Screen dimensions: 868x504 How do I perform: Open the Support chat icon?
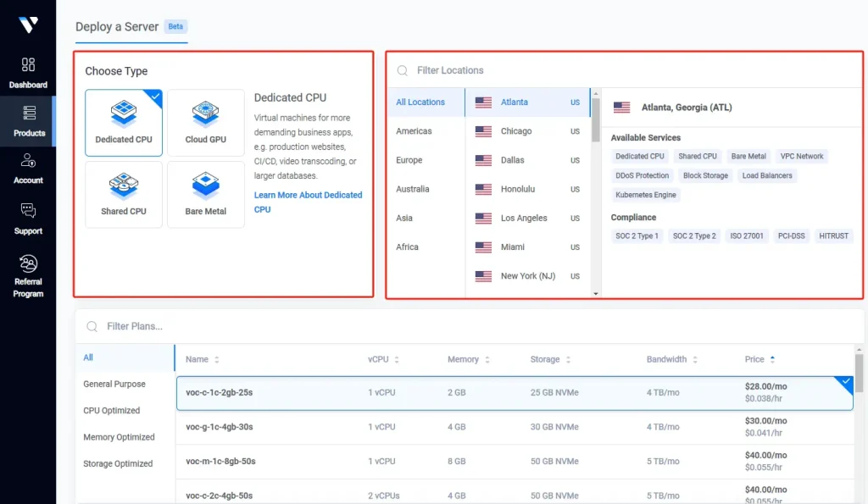[28, 210]
